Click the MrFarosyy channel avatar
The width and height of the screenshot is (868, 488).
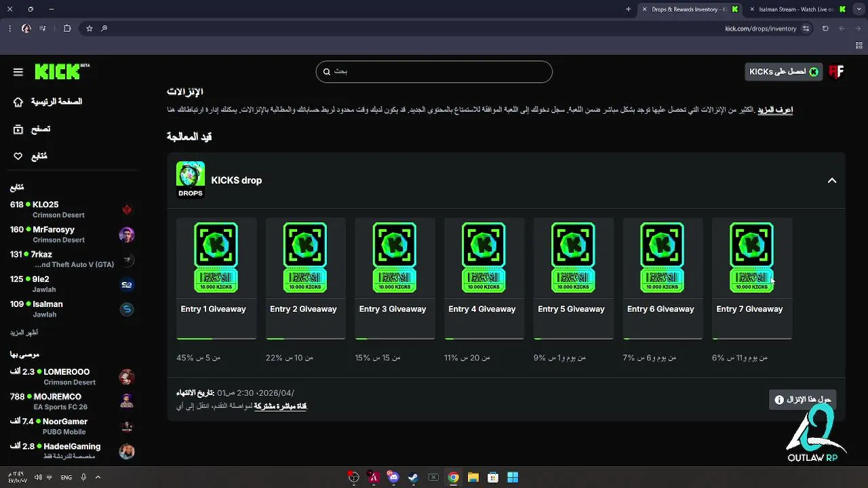tap(127, 235)
